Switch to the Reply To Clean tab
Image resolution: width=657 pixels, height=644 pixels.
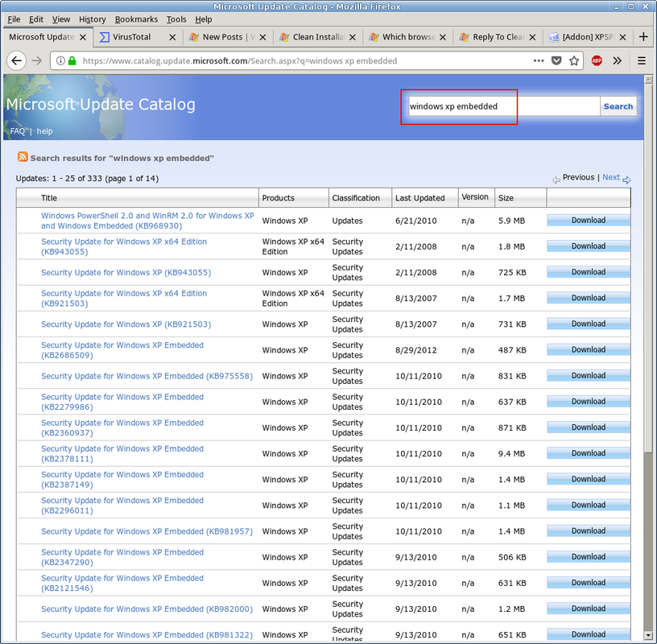coord(498,37)
